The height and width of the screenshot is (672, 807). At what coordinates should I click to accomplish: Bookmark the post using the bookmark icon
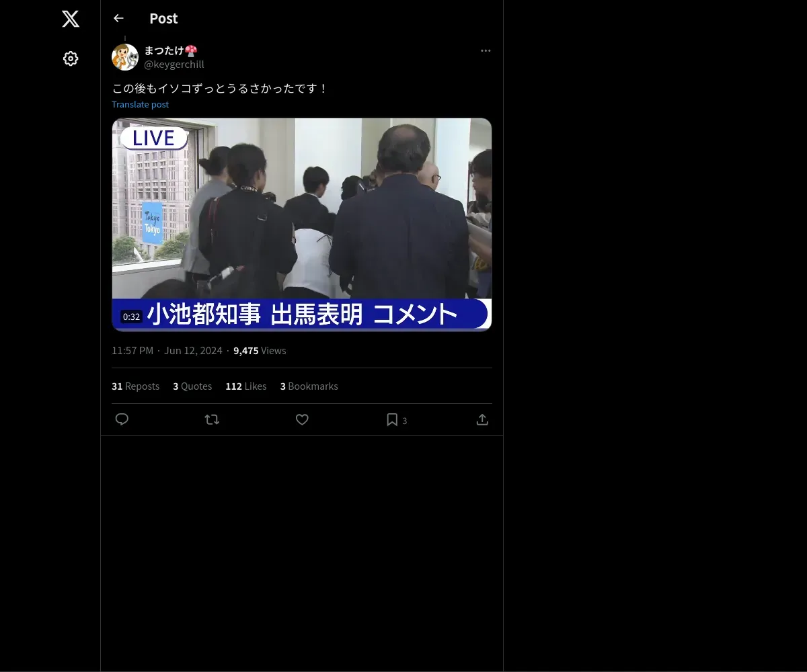392,419
